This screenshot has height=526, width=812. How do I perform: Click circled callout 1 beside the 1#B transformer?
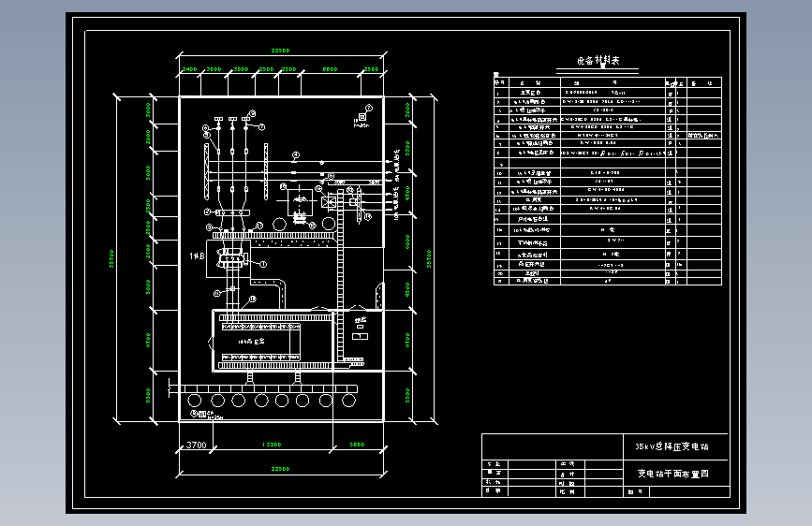click(263, 265)
